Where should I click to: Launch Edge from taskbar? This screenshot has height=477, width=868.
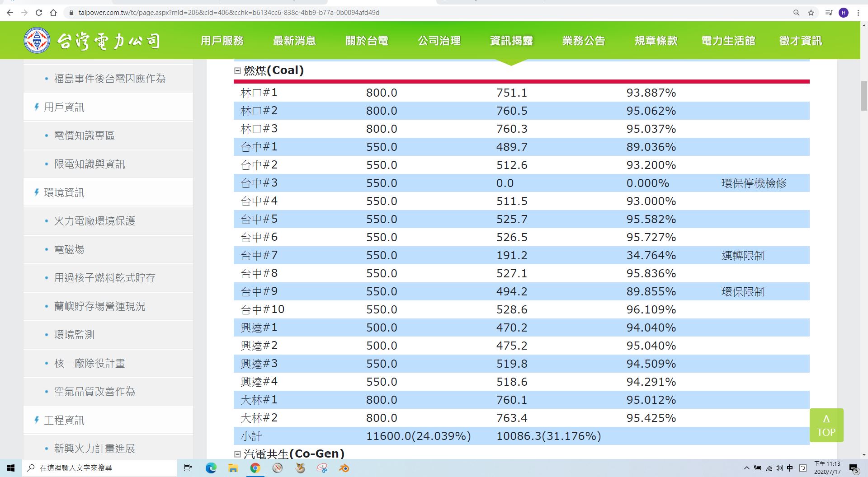point(211,468)
